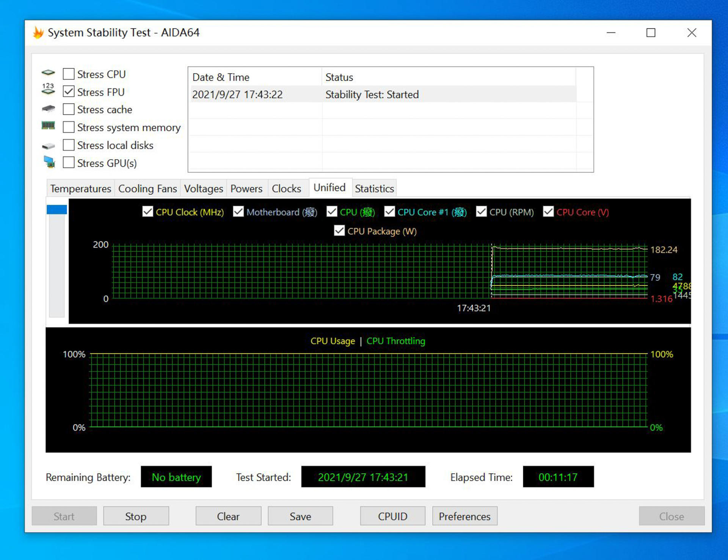
Task: Open the Statistics tab
Action: click(374, 188)
